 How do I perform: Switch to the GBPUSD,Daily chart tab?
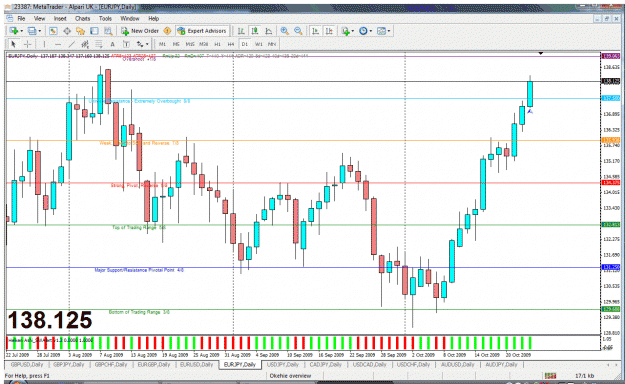tap(26, 364)
